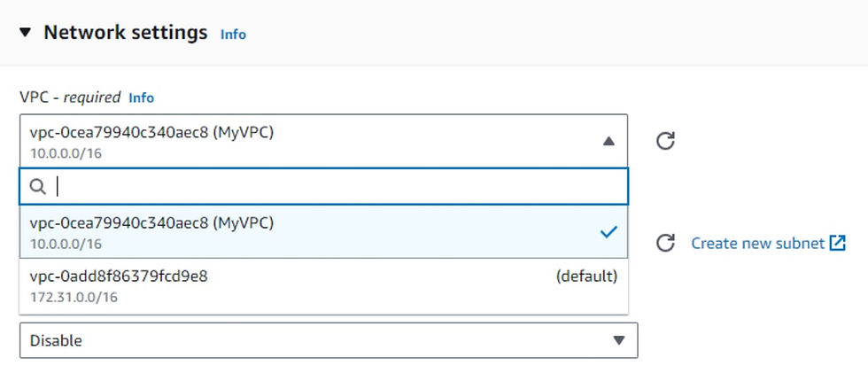Click the selected VPC box showing MyVPC

324,141
